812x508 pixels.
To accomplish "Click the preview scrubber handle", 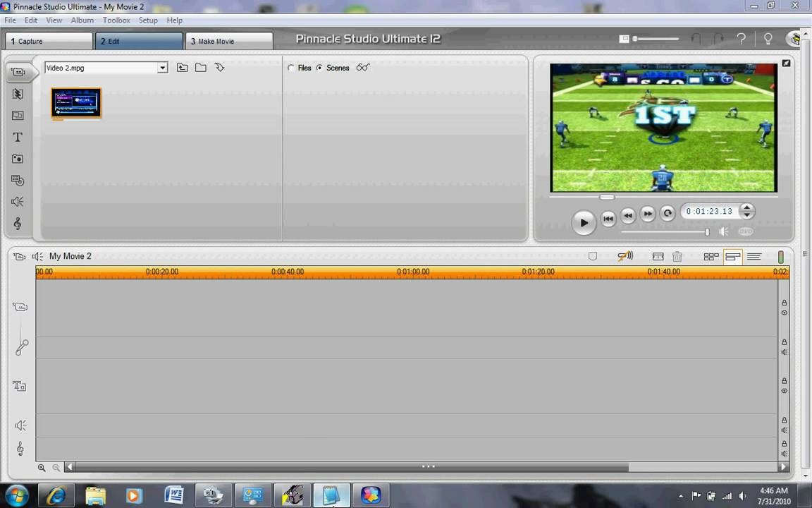I will (x=607, y=197).
